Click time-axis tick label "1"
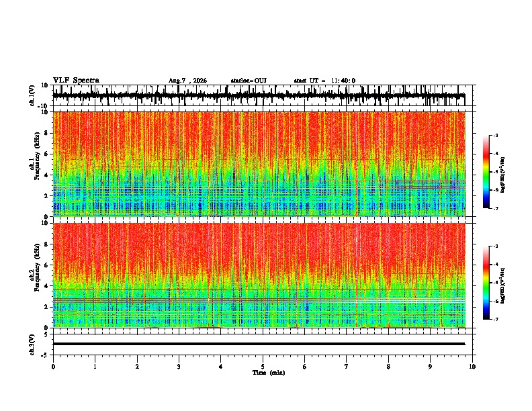Image resolution: width=532 pixels, height=411 pixels. (95, 367)
